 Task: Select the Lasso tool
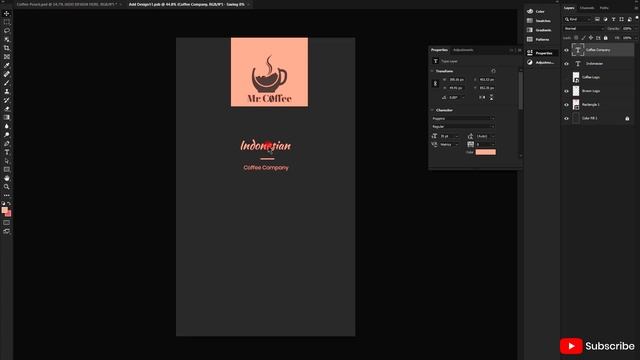[x=7, y=31]
